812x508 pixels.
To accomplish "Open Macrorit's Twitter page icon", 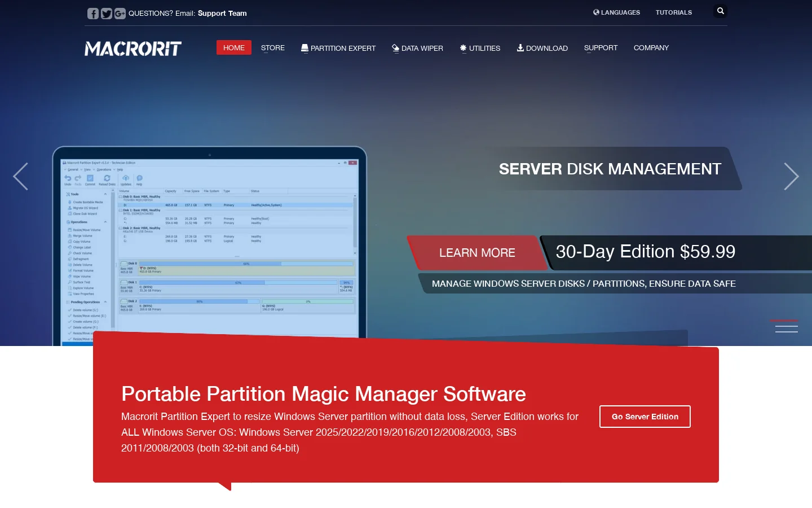I will [x=107, y=14].
